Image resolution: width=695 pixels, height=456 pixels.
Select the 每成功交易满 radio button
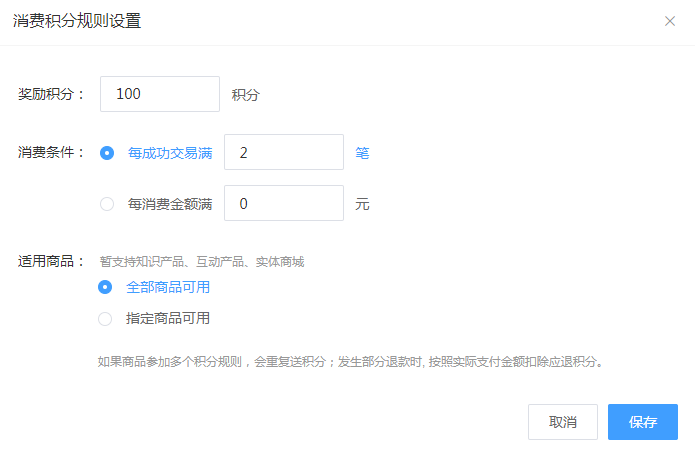click(x=107, y=153)
